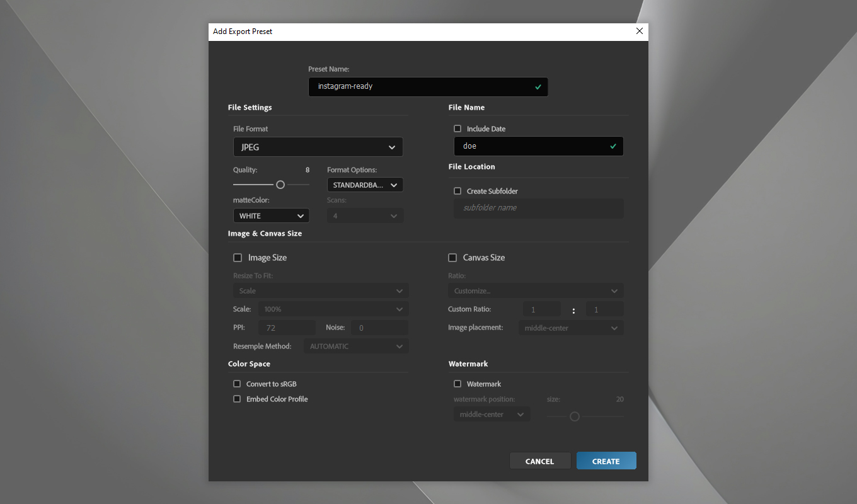Open the File Format dropdown showing JPEG
Screen dimensions: 857x504
tap(318, 147)
